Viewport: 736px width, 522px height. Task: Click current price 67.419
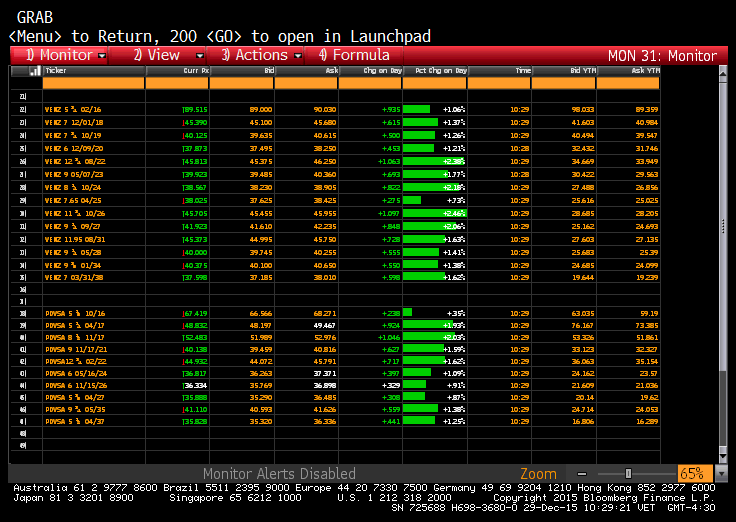(x=195, y=314)
